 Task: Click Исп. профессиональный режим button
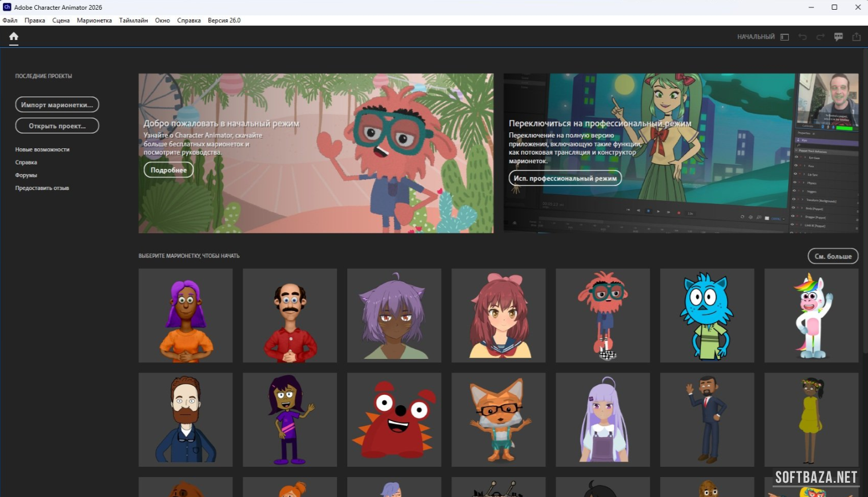click(x=565, y=179)
